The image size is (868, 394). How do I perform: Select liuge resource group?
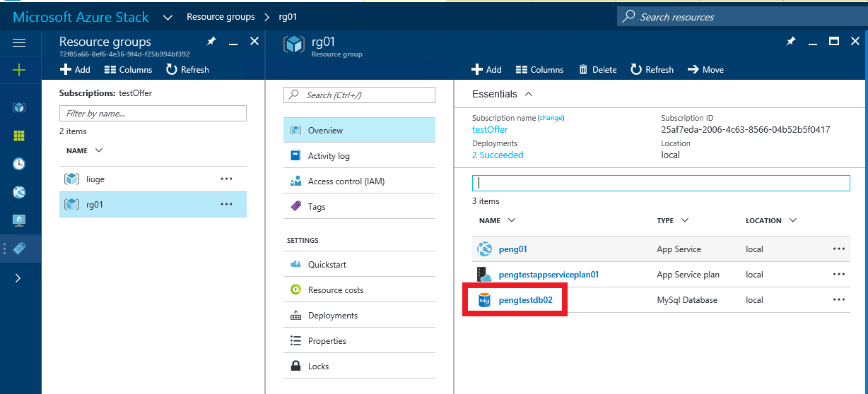(x=153, y=179)
